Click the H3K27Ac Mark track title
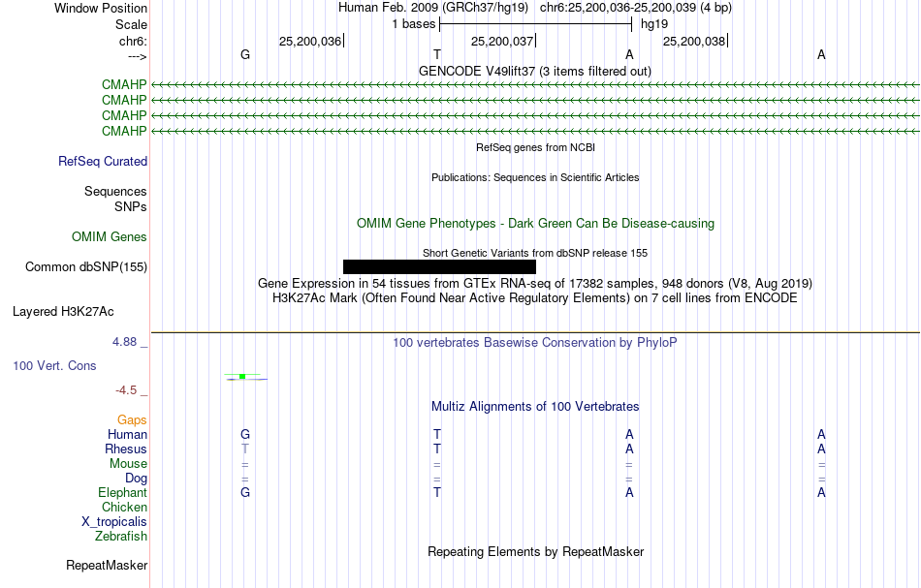Screen dimensions: 921x588 click(535, 298)
